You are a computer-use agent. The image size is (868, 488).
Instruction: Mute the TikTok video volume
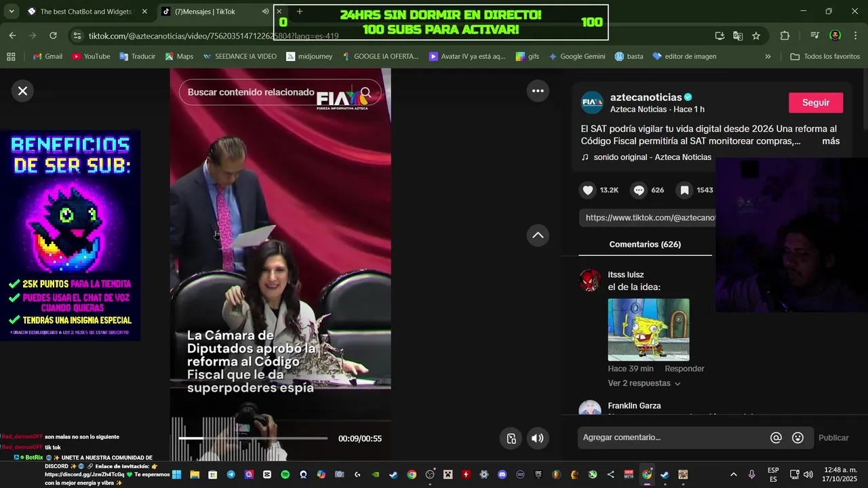(537, 439)
